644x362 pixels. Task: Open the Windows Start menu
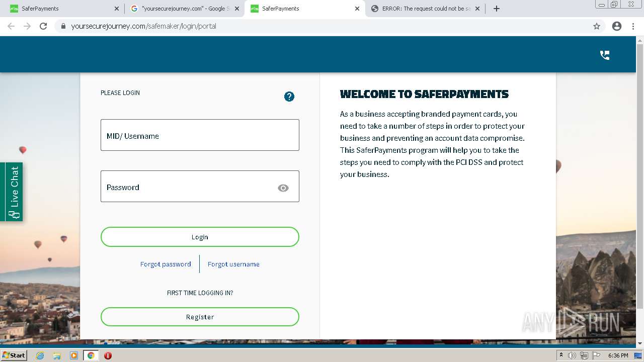(x=14, y=355)
